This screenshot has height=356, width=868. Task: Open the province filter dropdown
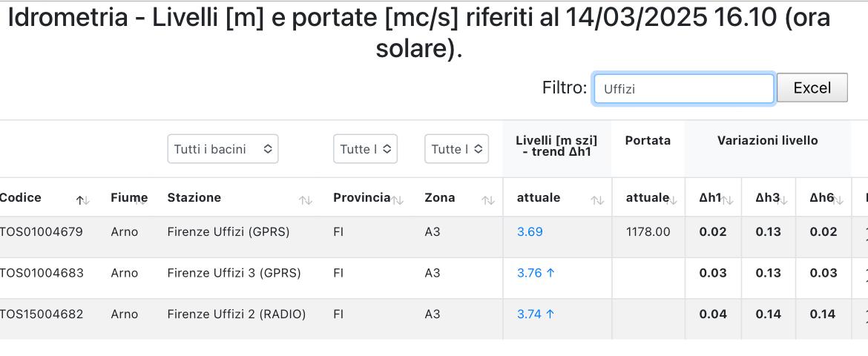[365, 149]
